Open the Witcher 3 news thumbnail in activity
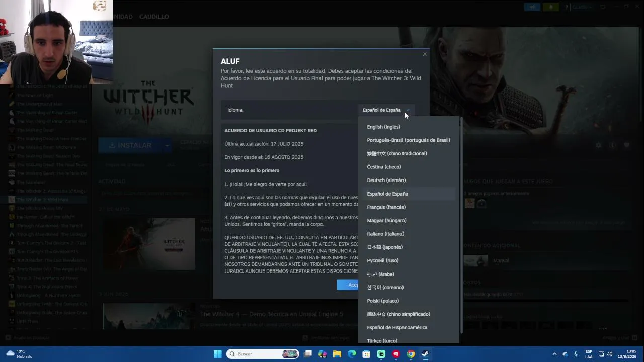The height and width of the screenshot is (362, 644). click(x=149, y=244)
